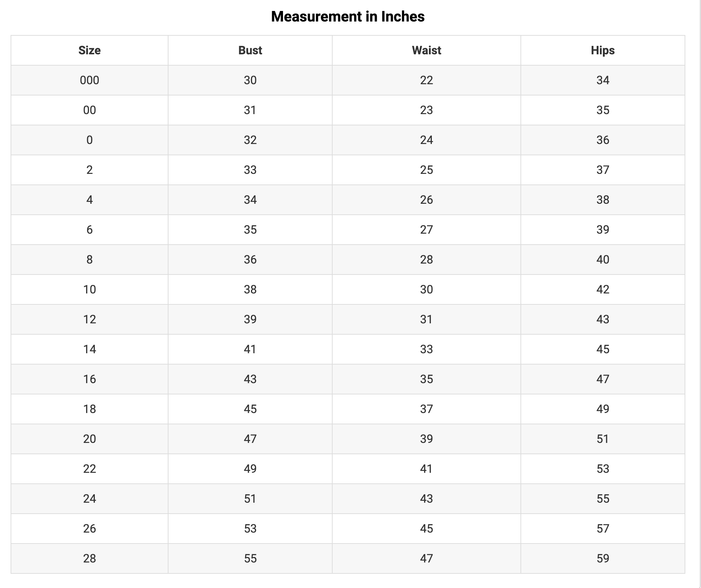Click the hips value for size 4
701x588 pixels.
(x=603, y=200)
